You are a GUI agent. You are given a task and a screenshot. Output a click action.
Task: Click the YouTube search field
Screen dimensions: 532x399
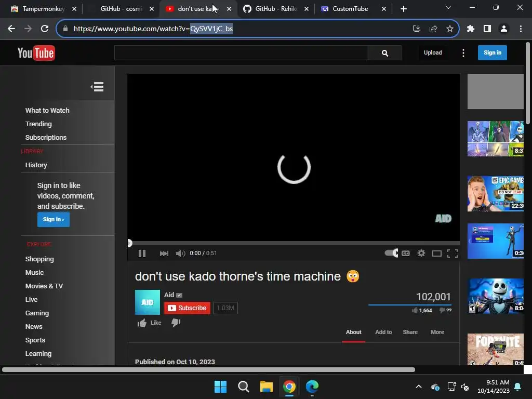[241, 53]
